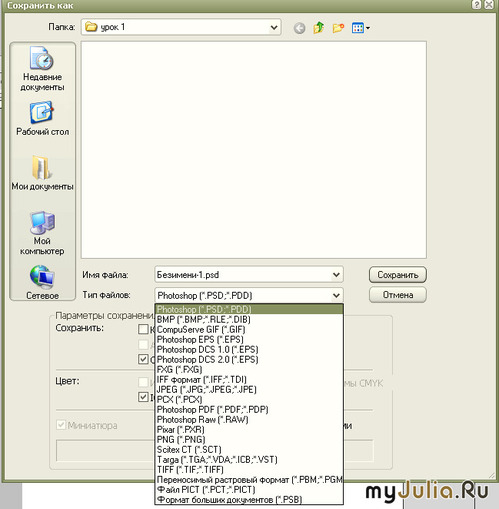Viewport: 499px width, 509px height.
Task: Open the Views menu icon
Action: pos(357,28)
